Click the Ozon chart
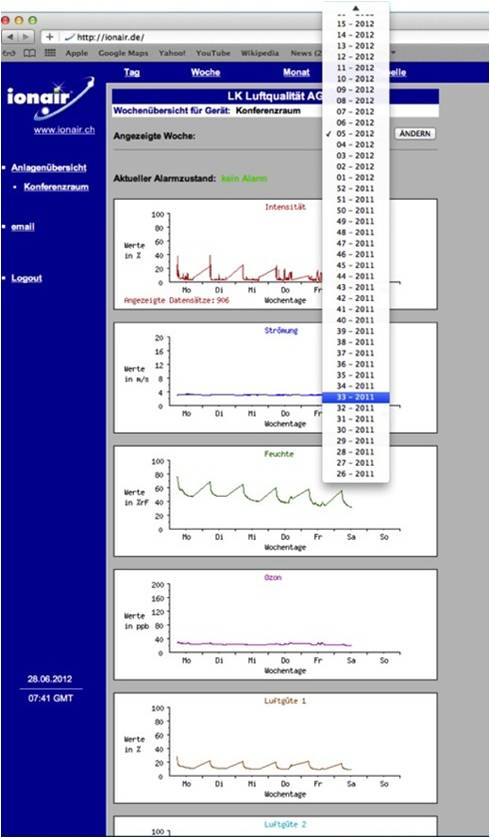The image size is (490, 838). pos(276,624)
